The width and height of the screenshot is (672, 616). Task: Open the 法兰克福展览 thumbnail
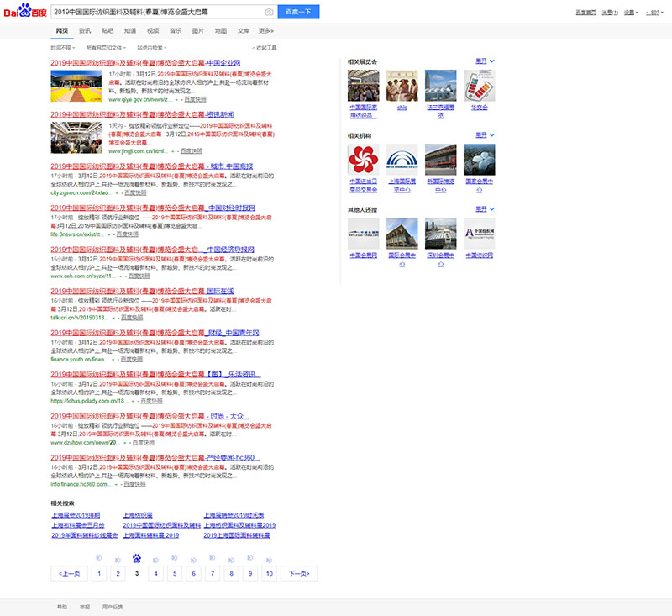pos(440,86)
